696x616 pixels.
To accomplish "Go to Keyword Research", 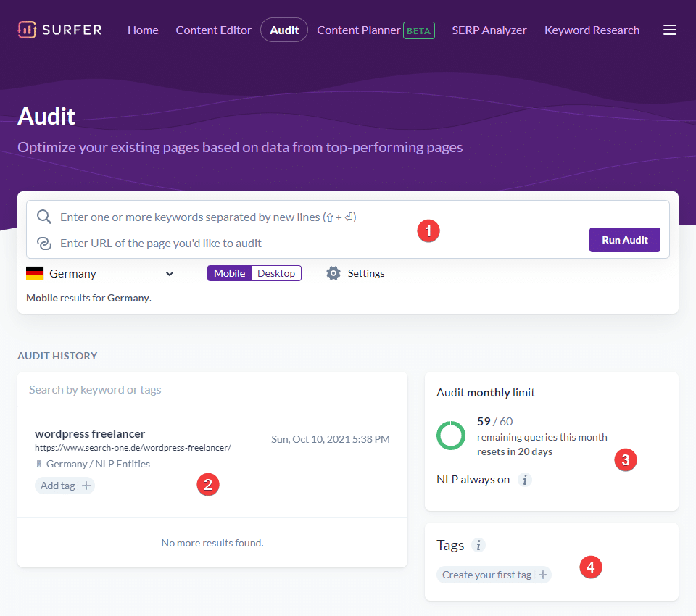I will pos(592,30).
